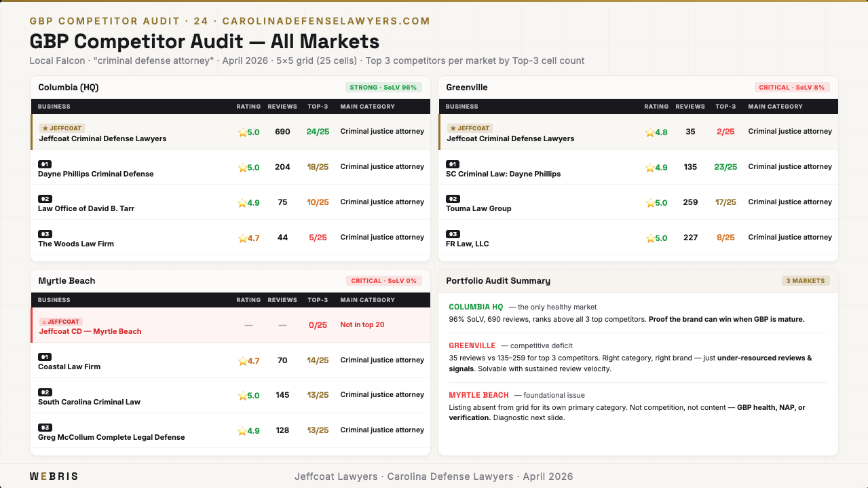Click the #3 rank badge above The Woods Law Firm

[x=45, y=234]
